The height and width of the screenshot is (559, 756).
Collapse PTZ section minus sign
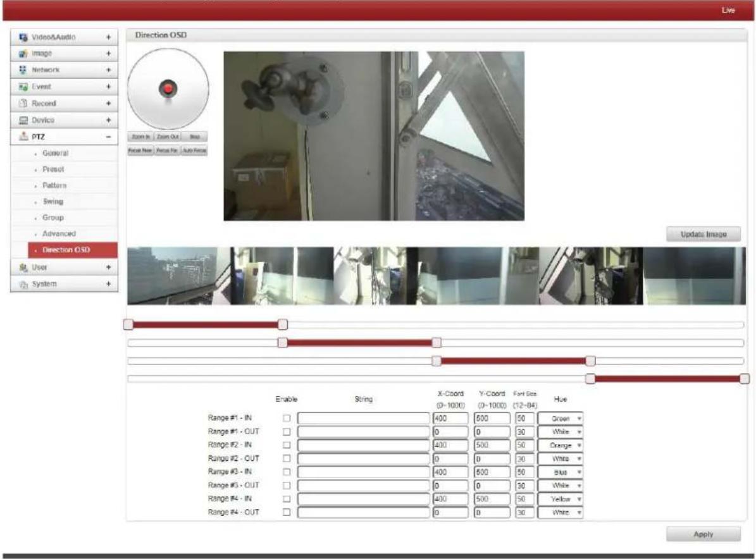[x=108, y=137]
